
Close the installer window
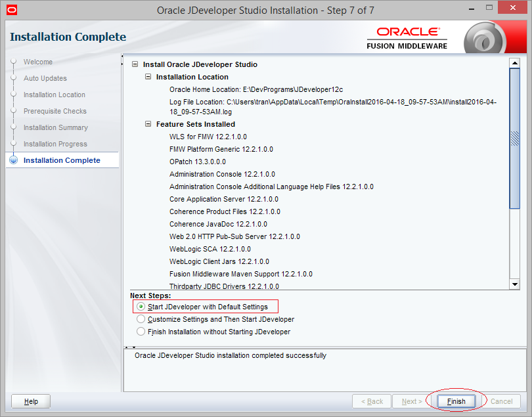pos(513,8)
